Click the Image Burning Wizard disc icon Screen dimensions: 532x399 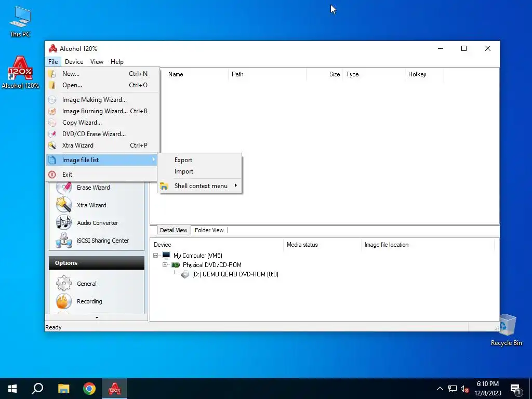click(52, 111)
